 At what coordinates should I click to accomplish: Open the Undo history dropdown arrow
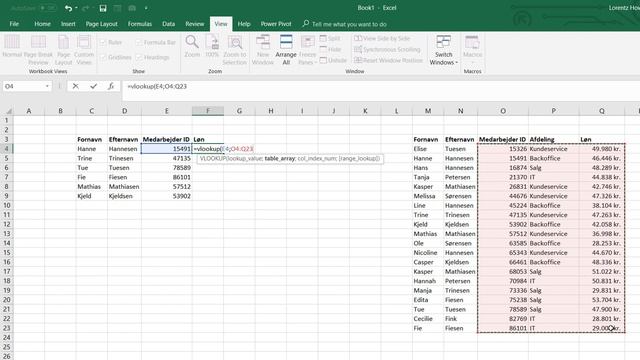76,8
